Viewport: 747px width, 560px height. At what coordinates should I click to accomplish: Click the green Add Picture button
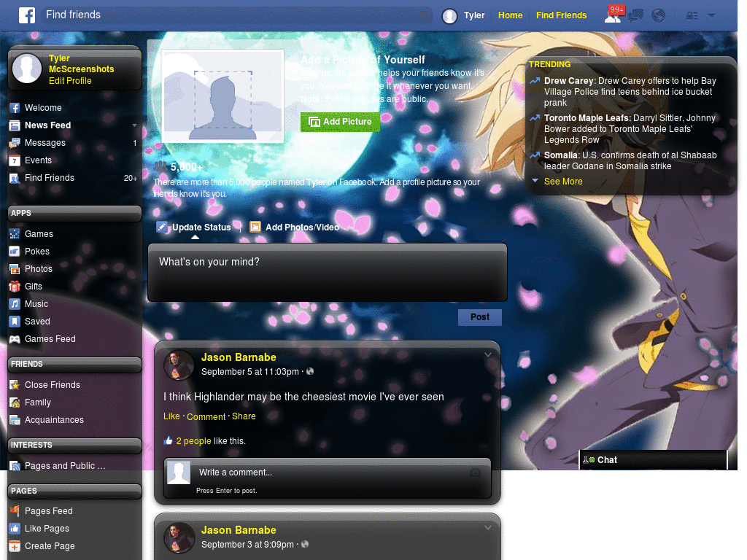tap(340, 122)
